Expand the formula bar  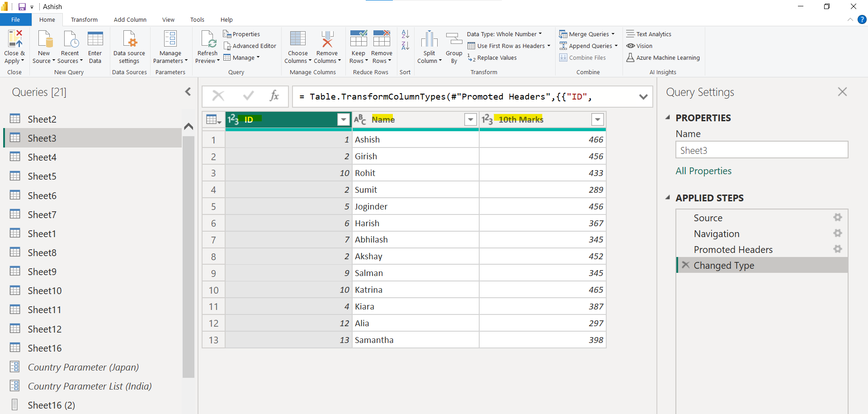pyautogui.click(x=644, y=96)
